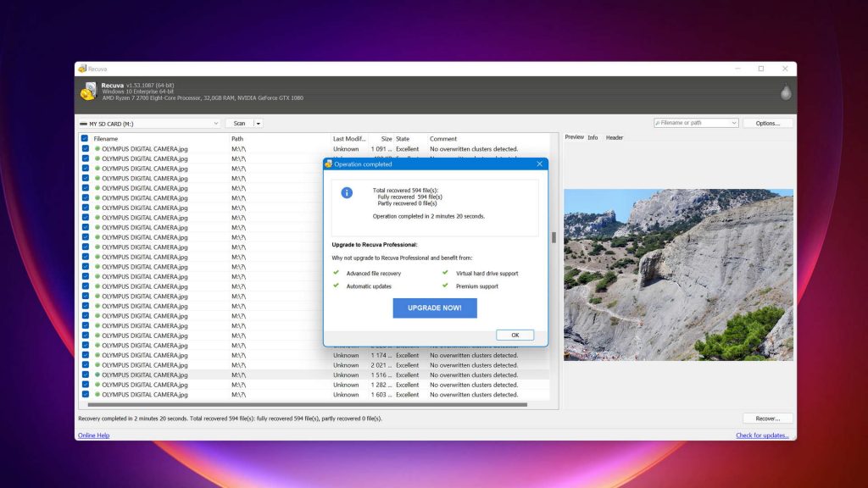
Task: Open the Filename or path search dropdown
Action: coord(734,123)
